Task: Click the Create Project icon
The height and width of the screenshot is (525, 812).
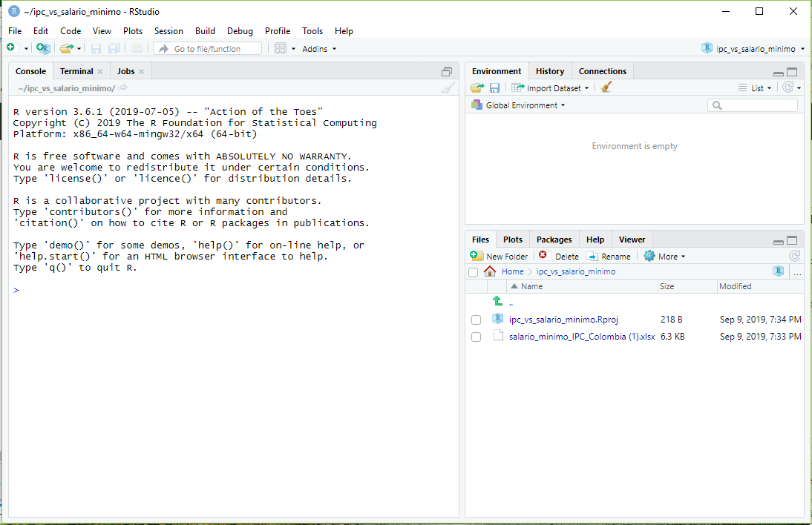Action: tap(44, 48)
